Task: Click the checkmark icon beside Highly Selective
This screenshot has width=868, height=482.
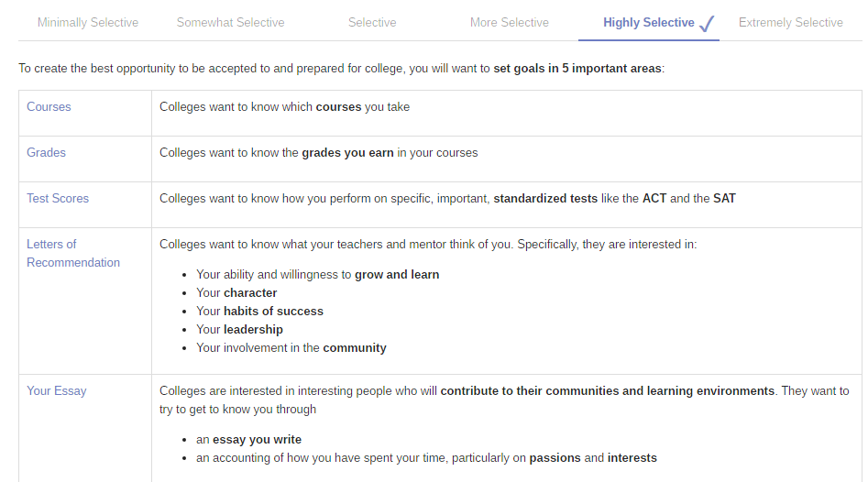Action: (707, 24)
